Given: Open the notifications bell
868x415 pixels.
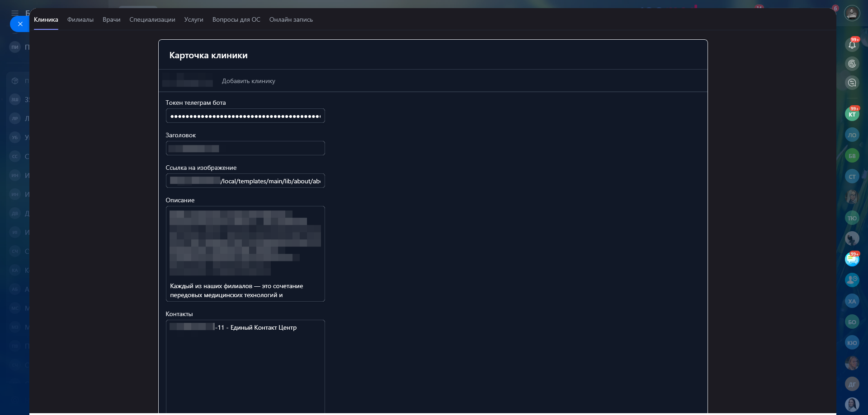Looking at the screenshot, I should (x=852, y=45).
